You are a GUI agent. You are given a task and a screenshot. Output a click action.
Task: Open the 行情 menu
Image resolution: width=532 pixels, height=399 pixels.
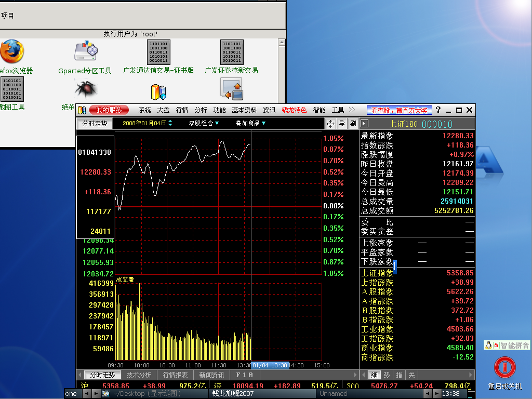(x=182, y=110)
